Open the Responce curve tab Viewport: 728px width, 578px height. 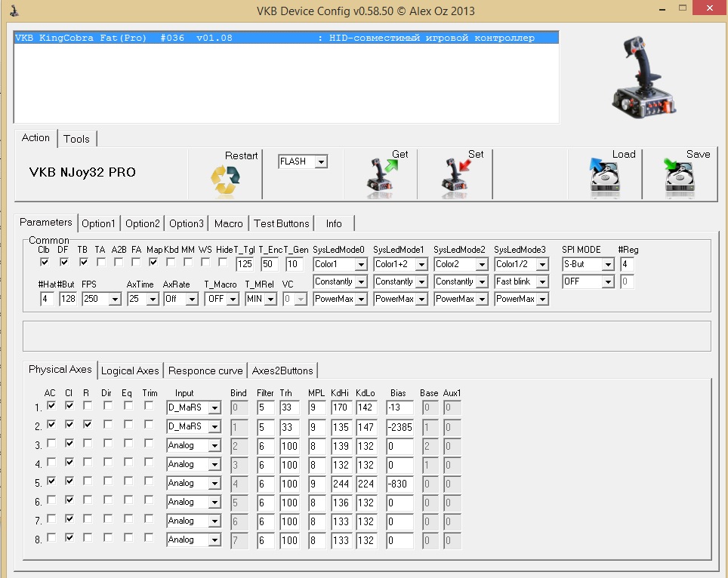(205, 370)
